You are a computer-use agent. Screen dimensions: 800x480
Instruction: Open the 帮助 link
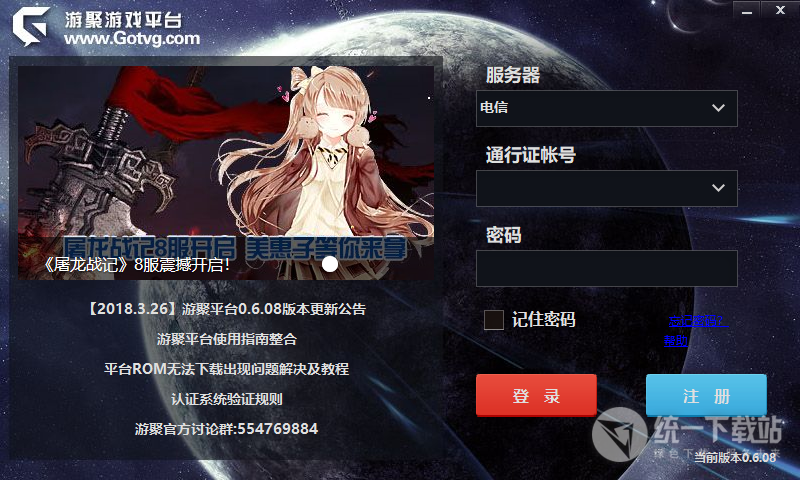(676, 340)
